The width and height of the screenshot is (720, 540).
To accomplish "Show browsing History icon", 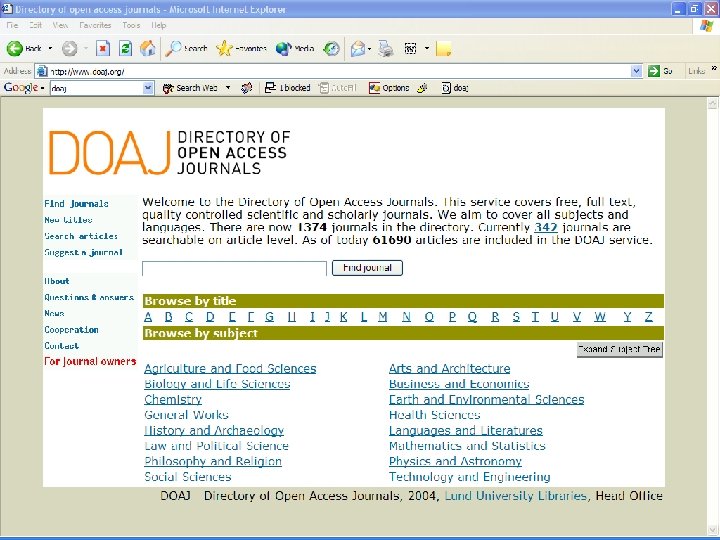I will (x=332, y=48).
